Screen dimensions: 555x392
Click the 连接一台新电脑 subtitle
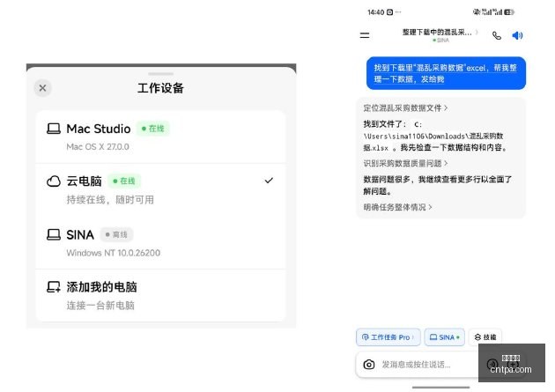(100, 306)
